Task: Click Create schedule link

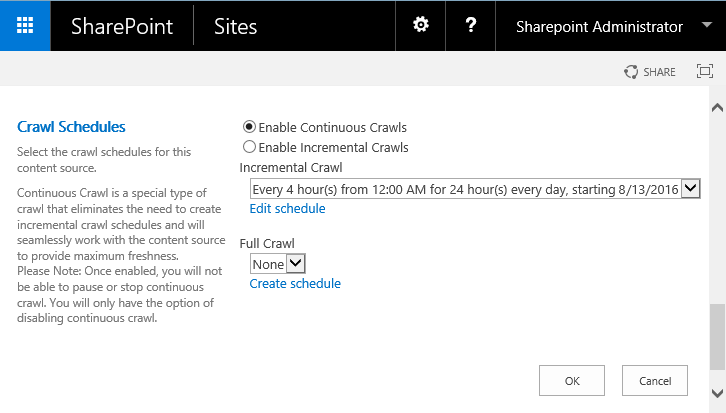Action: pos(295,283)
